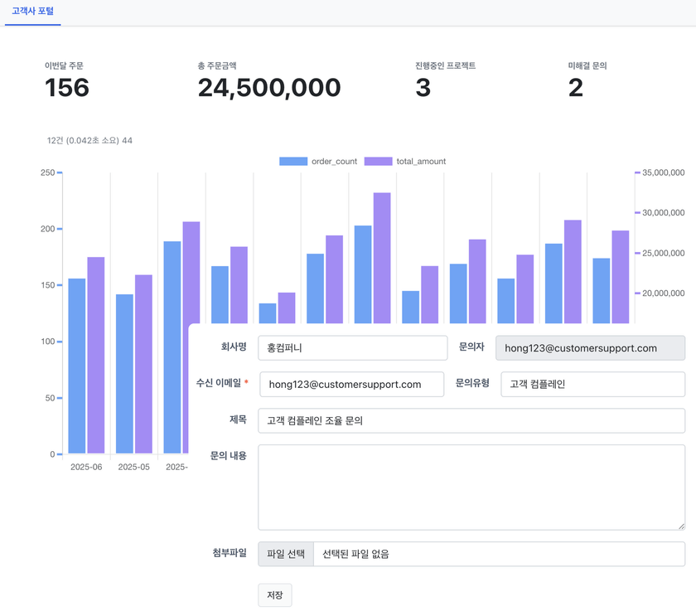Switch to the 고객사 포털 tab
696x616 pixels.
[x=32, y=12]
